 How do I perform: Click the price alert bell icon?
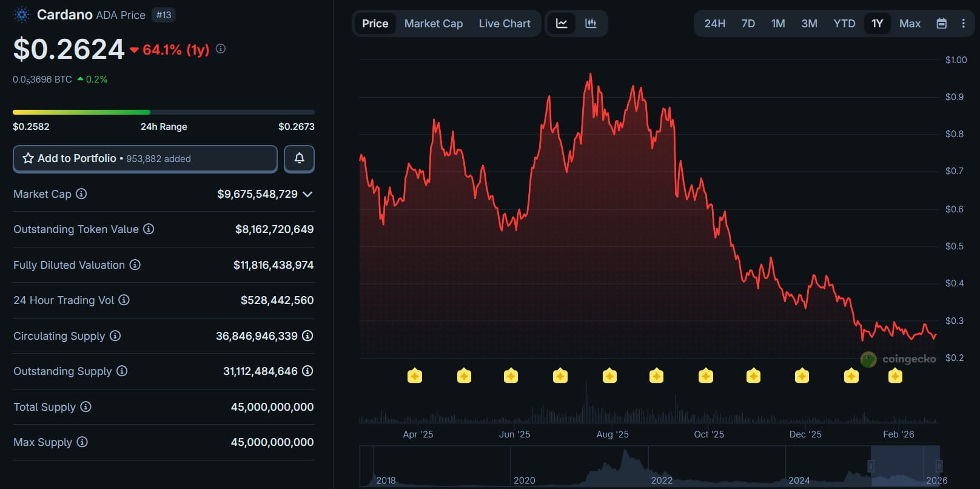coord(299,158)
